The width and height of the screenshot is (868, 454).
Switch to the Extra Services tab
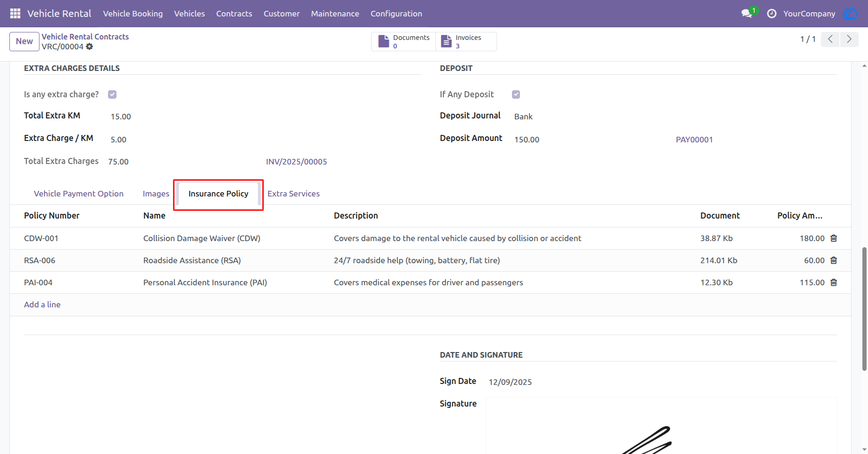294,194
